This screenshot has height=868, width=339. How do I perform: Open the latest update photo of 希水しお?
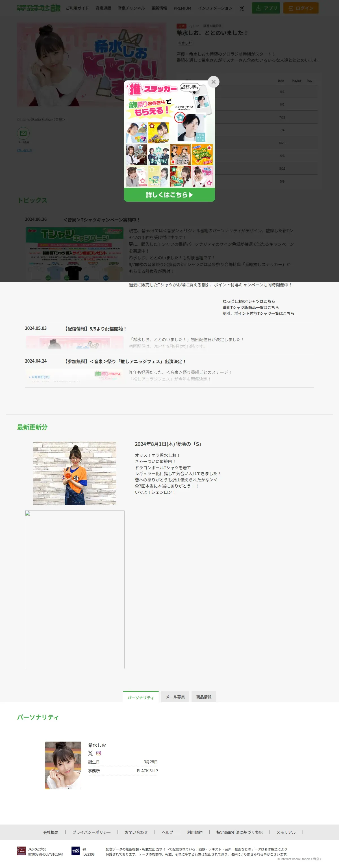tap(75, 473)
